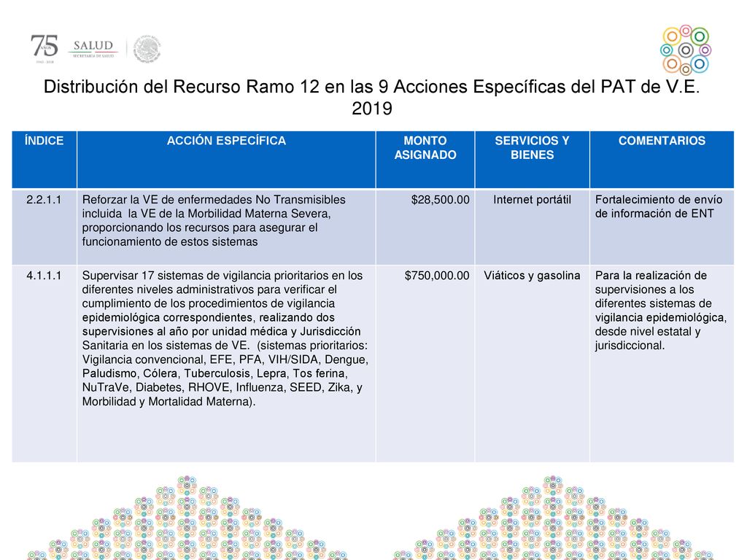Click the action text 'Reforzar la VE de enfermedades No Transmisibles'
Image resolution: width=747 pixels, height=560 pixels.
(x=214, y=220)
